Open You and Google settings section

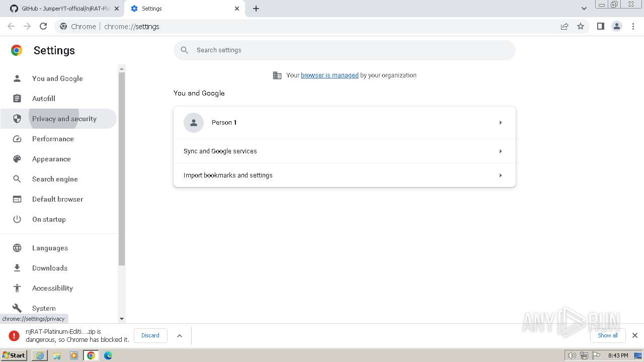coord(57,78)
